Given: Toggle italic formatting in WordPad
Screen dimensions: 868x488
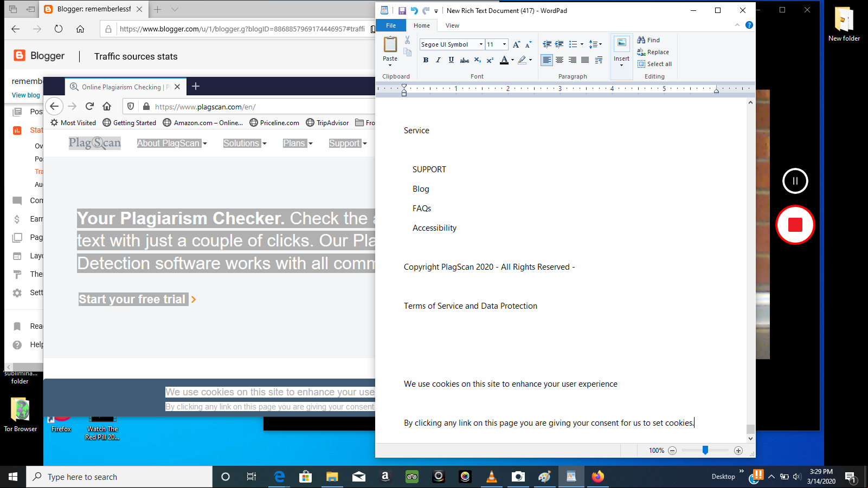Looking at the screenshot, I should point(438,60).
